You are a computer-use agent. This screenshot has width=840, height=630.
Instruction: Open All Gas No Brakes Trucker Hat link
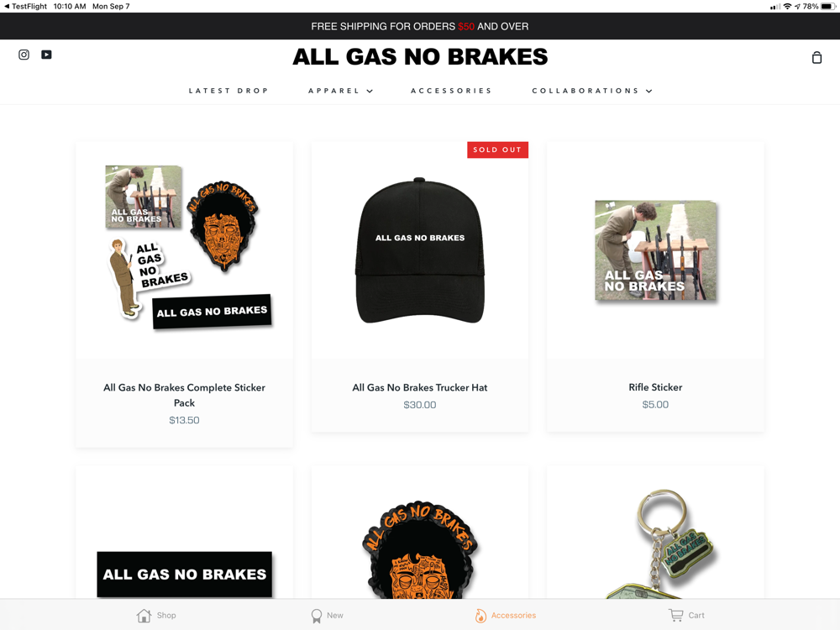coord(420,387)
